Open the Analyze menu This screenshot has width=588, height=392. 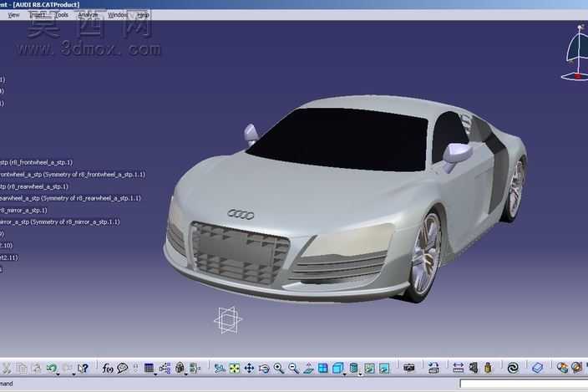89,15
